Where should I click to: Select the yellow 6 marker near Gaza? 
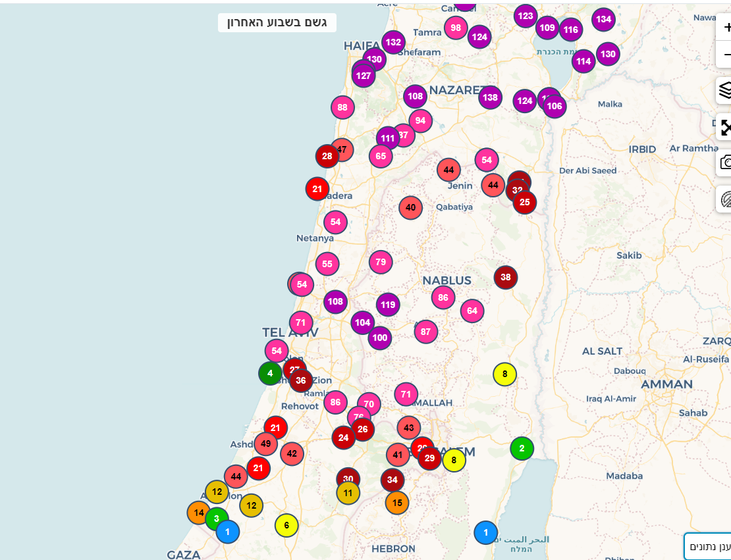coord(286,525)
